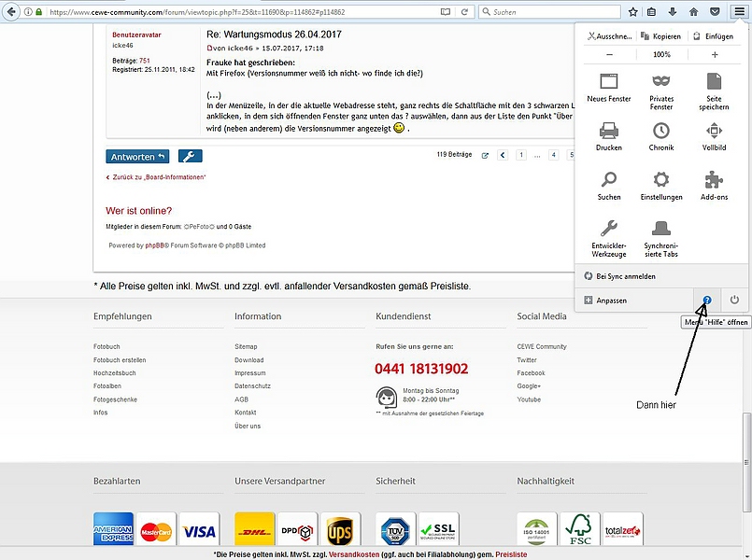Open Entwickler-Werkzeuge wrench icon
The height and width of the screenshot is (560, 752).
608,229
